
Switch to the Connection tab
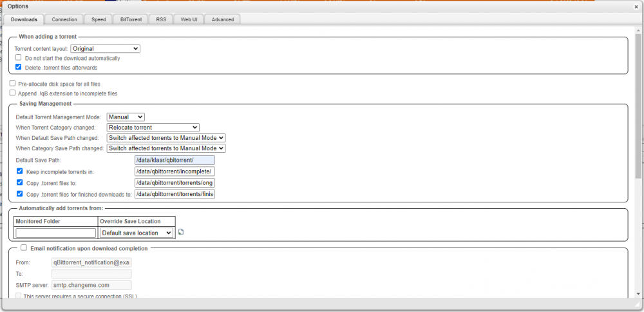click(x=64, y=19)
